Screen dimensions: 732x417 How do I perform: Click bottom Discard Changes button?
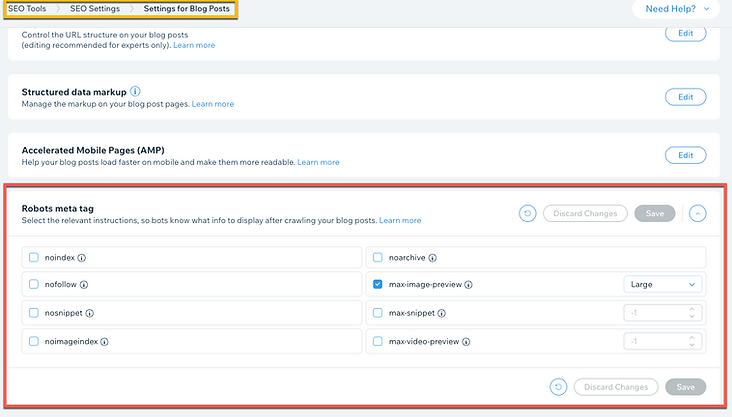click(616, 387)
